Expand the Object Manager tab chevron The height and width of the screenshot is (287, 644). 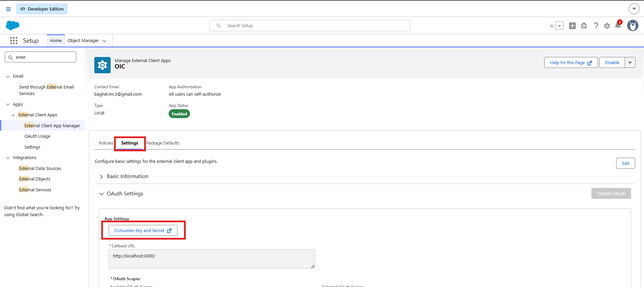105,41
